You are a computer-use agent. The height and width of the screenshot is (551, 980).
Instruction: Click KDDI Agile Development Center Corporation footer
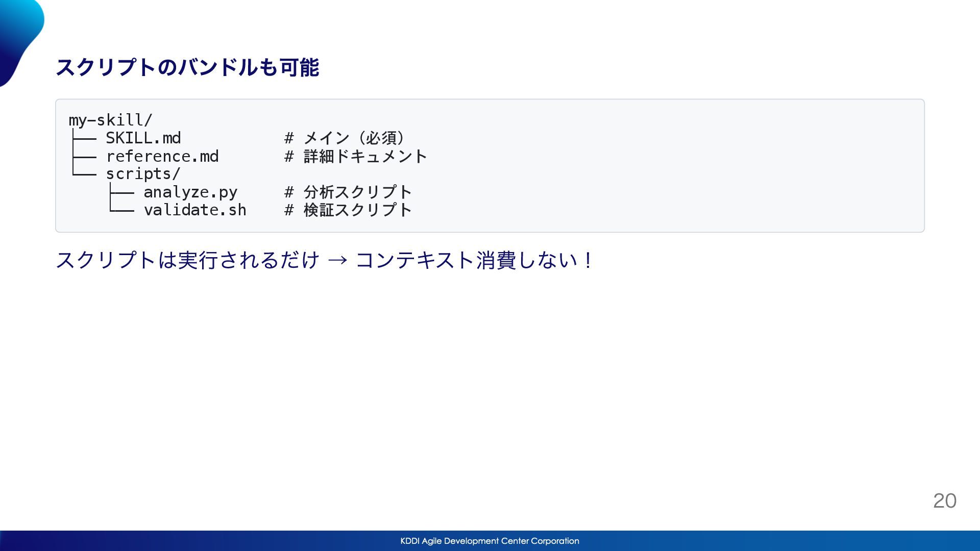pyautogui.click(x=489, y=541)
